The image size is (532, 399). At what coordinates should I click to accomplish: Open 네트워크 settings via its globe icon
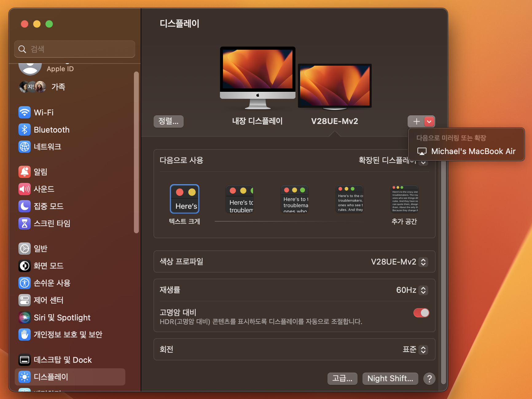(25, 147)
